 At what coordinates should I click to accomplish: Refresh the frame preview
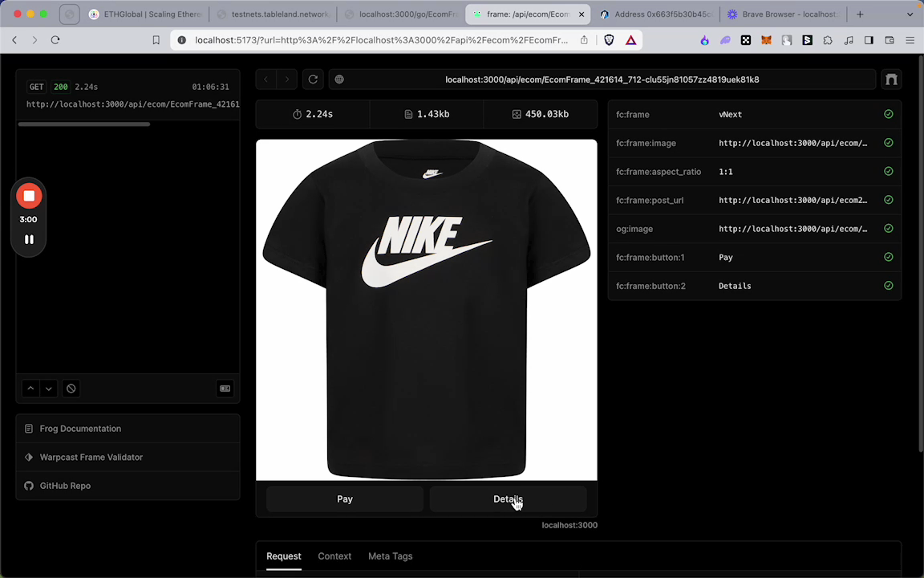click(x=313, y=79)
